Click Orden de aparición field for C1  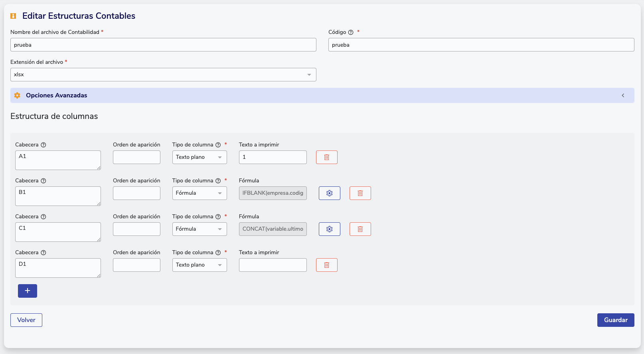point(136,229)
